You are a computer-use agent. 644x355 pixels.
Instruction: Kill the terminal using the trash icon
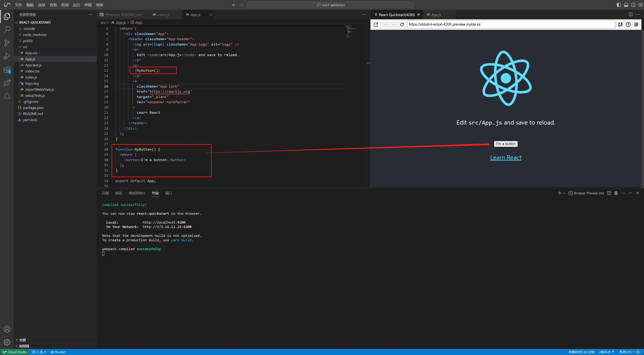[x=616, y=193]
